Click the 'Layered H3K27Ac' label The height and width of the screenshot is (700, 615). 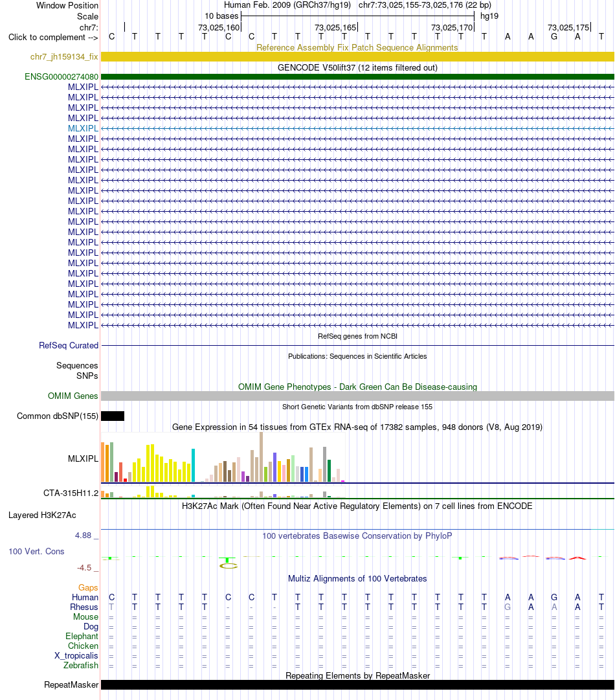[x=42, y=515]
